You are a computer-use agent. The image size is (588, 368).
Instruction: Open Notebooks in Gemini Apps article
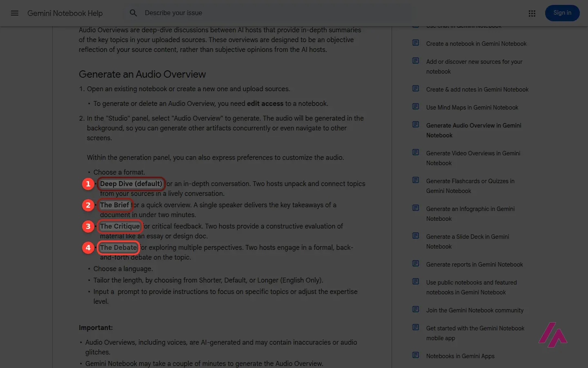[460, 356]
